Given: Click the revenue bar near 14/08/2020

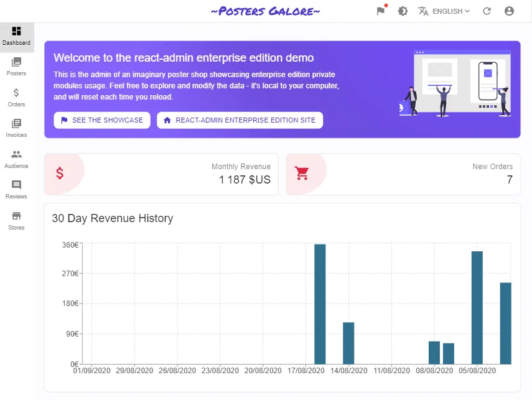Looking at the screenshot, I should (x=348, y=343).
